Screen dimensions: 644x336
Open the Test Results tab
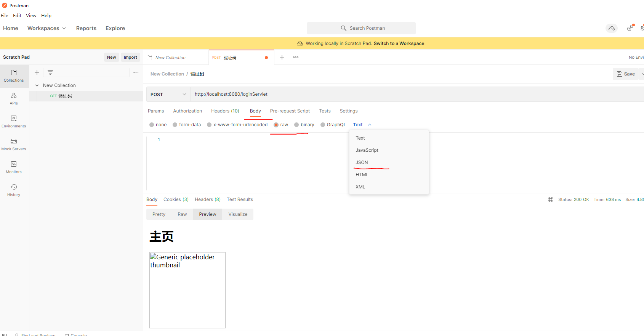coord(240,199)
